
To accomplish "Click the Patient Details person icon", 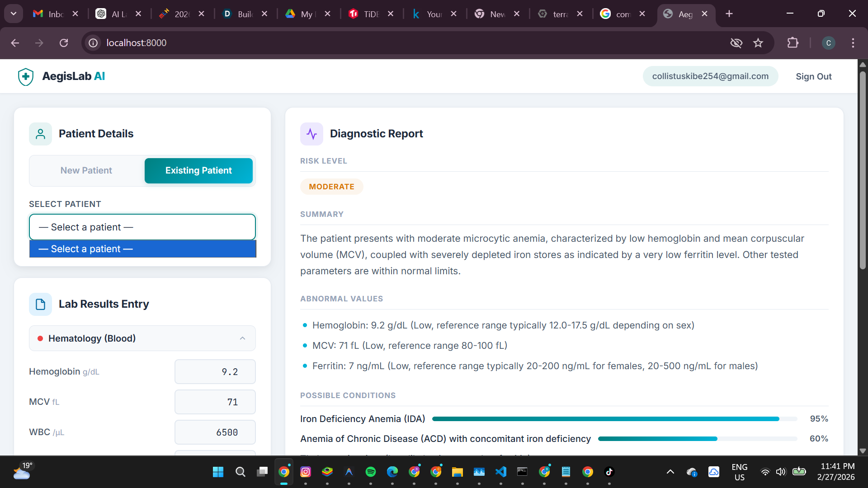I will click(40, 134).
